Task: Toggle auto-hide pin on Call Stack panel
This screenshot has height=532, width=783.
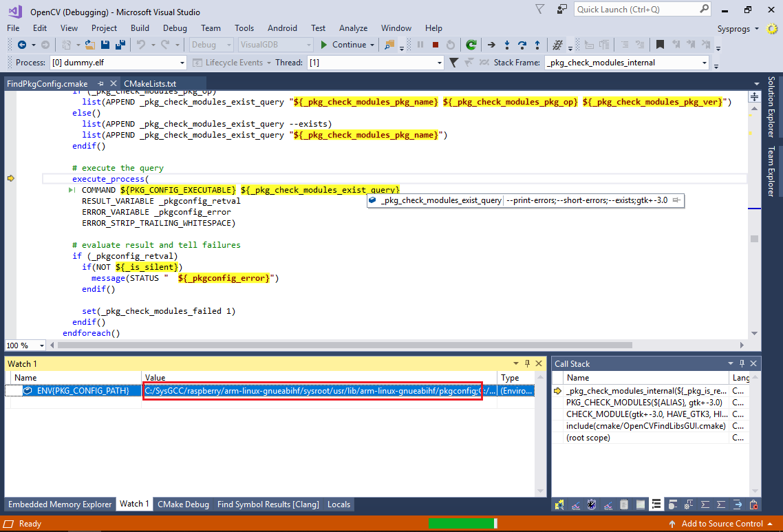Action: (x=742, y=363)
